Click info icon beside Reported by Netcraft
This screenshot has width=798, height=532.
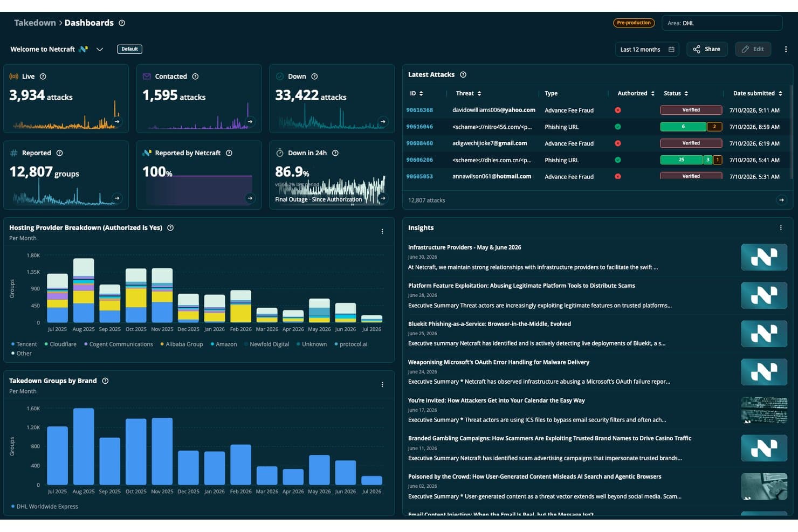229,153
